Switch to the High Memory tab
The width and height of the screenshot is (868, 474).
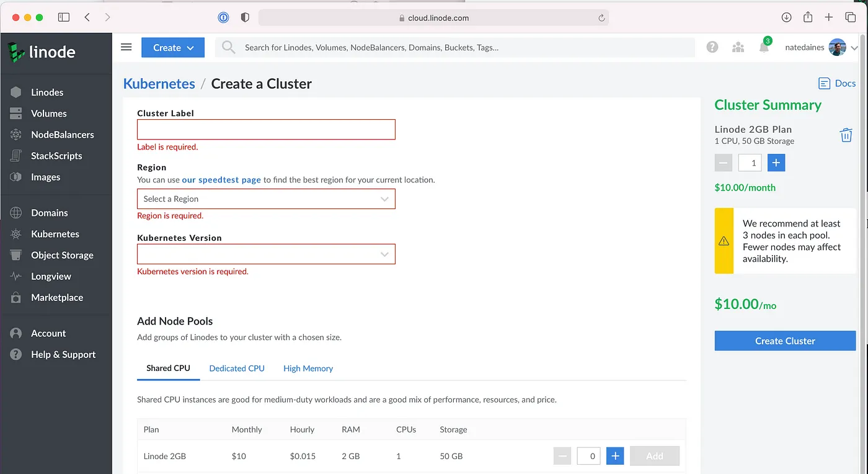pos(308,369)
